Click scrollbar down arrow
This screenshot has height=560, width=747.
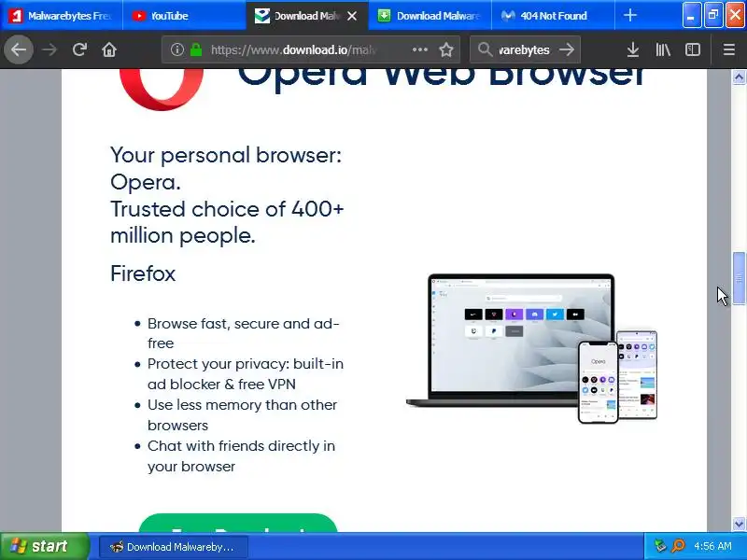point(739,524)
